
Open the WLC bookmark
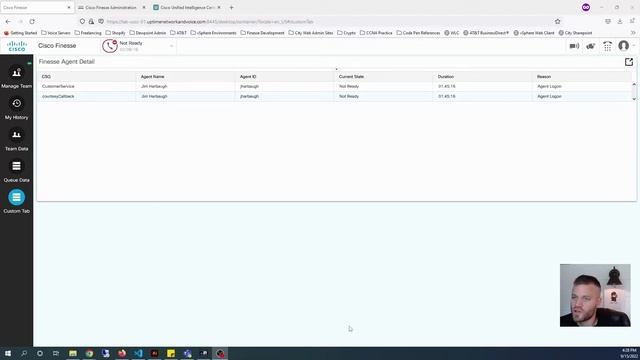451,33
